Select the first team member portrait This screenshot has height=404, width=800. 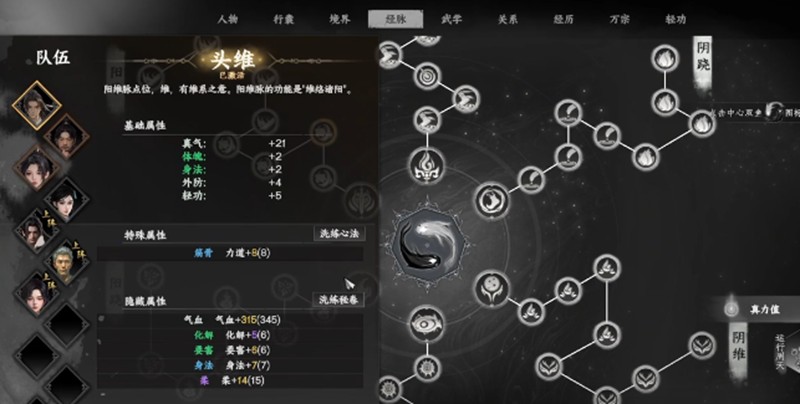point(37,106)
